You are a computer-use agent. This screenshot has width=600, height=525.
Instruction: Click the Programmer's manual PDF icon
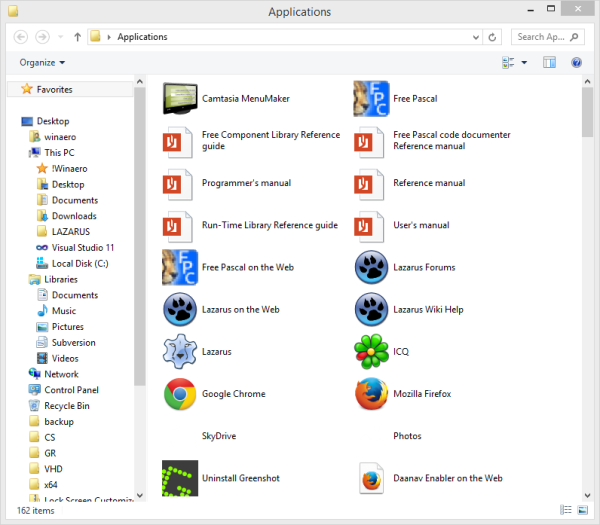coord(178,184)
